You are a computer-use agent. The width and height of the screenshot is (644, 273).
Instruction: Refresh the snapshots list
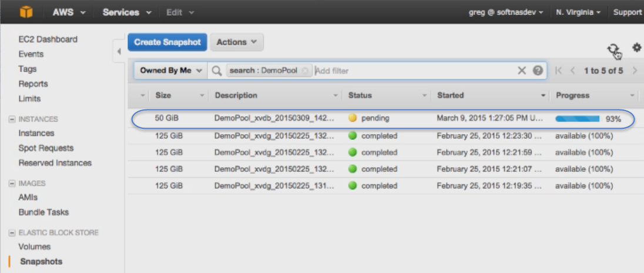[613, 49]
